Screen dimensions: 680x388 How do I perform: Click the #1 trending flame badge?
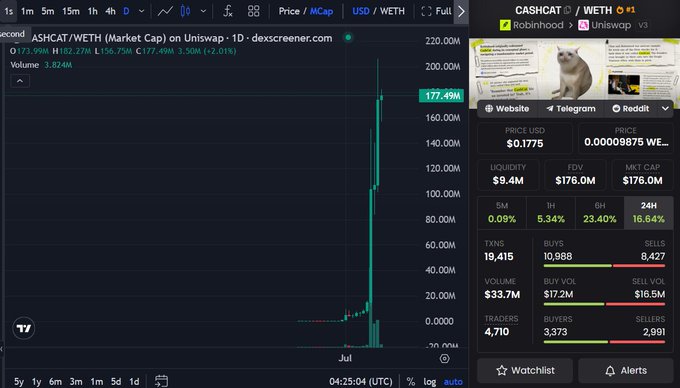(x=626, y=10)
